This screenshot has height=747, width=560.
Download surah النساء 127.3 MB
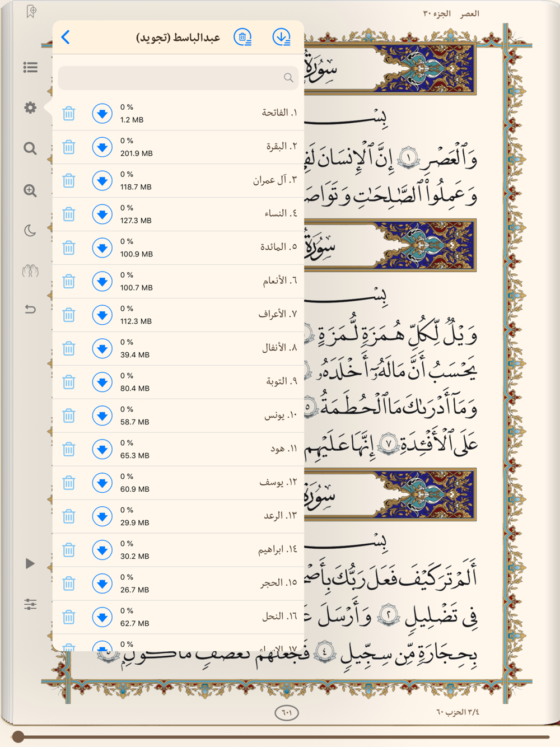point(102,214)
